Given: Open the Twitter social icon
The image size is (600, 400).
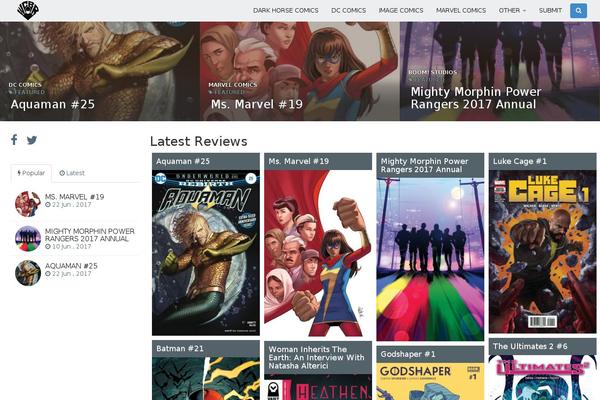Looking at the screenshot, I should (x=32, y=140).
